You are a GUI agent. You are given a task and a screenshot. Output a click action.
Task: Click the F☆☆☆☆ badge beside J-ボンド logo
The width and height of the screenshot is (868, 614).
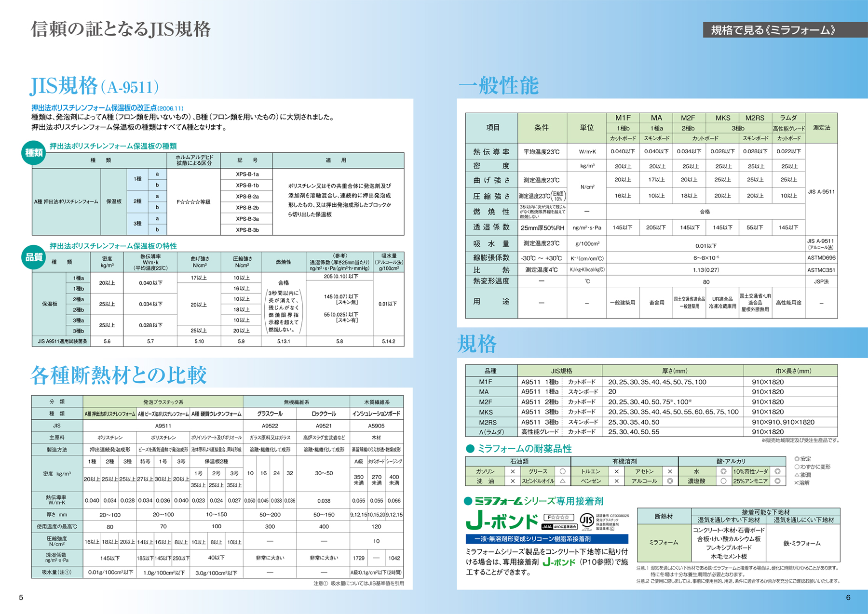point(559,517)
